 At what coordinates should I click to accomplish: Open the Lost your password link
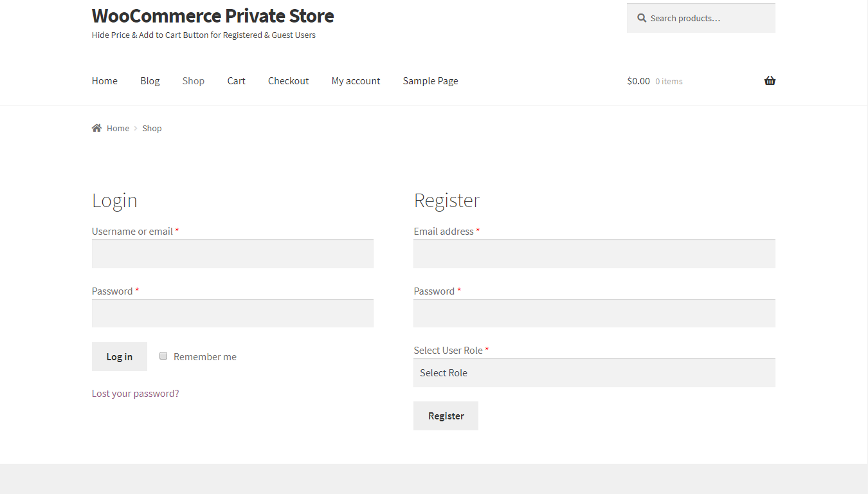pyautogui.click(x=135, y=393)
